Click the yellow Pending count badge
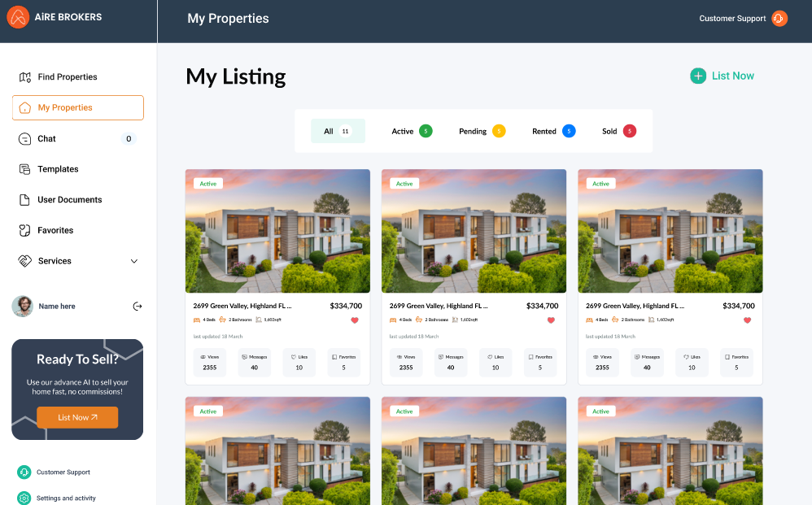 pos(499,132)
